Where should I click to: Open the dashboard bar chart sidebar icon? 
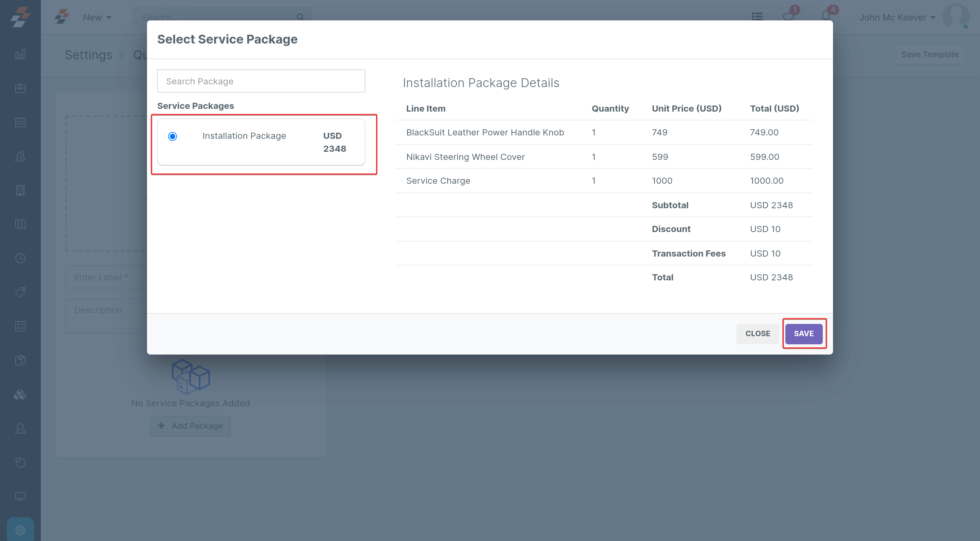click(x=20, y=54)
